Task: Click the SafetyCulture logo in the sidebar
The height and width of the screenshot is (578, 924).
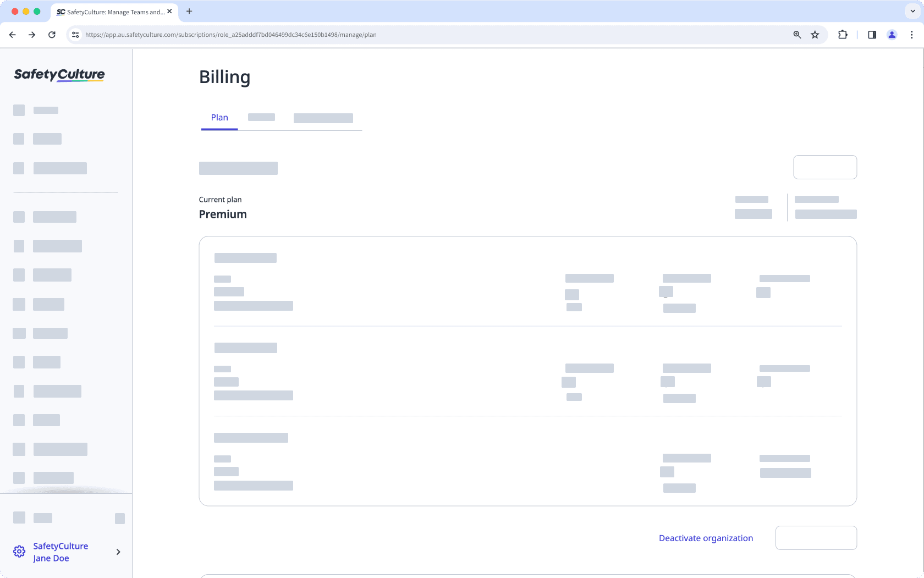Action: (58, 75)
